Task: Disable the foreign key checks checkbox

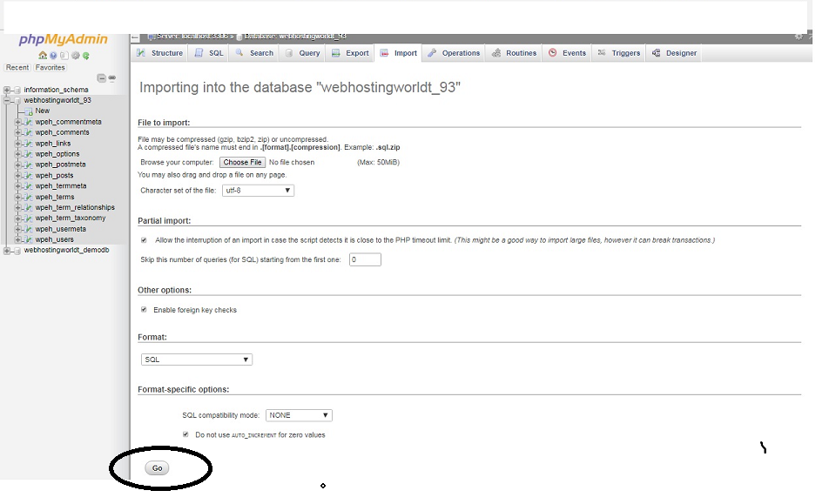Action: [x=144, y=310]
